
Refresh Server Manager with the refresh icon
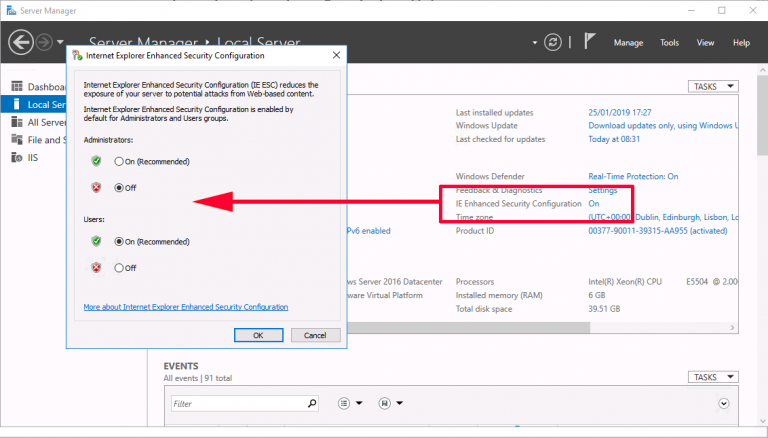coord(552,43)
